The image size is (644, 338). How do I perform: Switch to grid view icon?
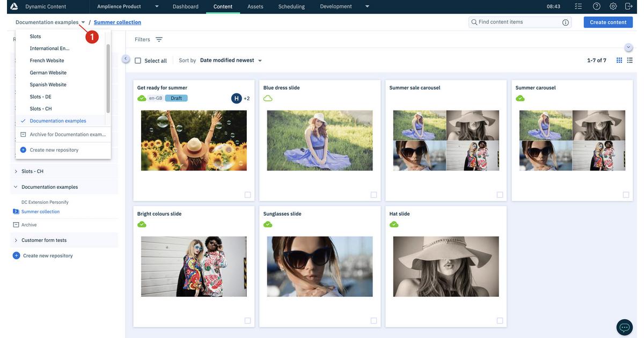[619, 61]
